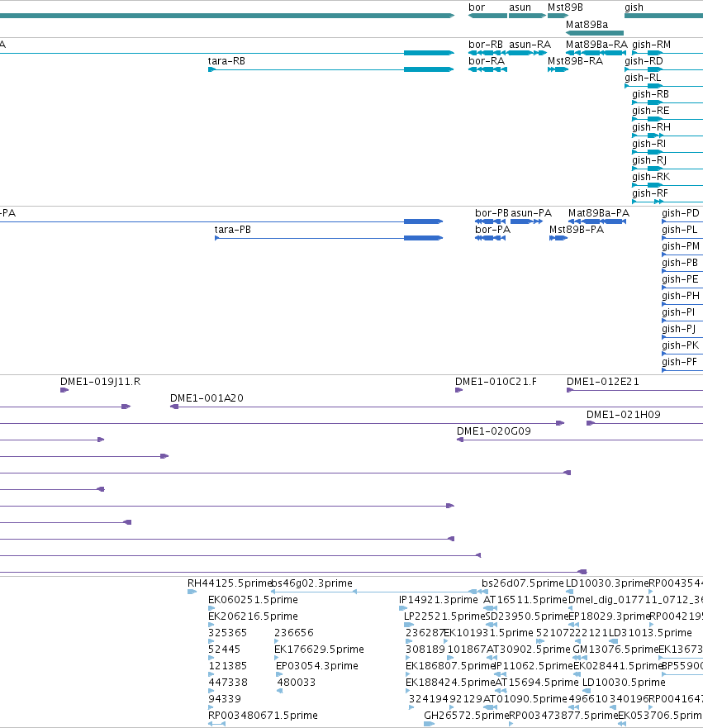Select the DME1-020G09 BAC label
This screenshot has height=728, width=703.
pos(494,431)
